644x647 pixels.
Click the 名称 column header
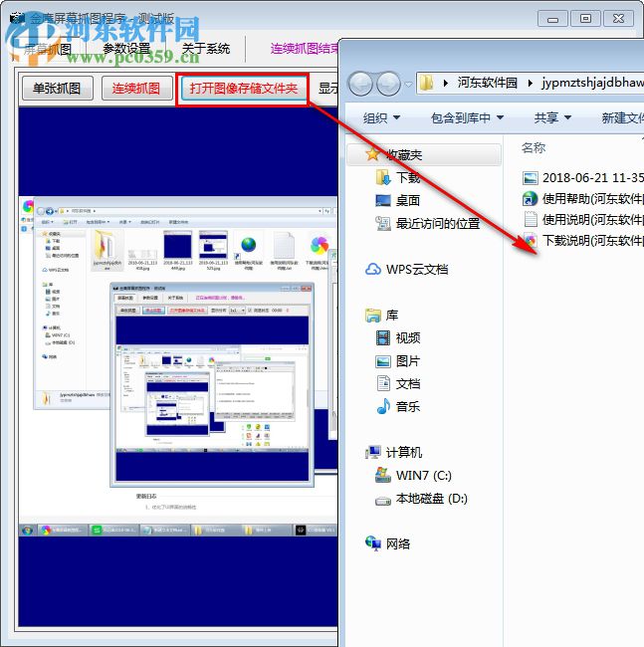pos(534,147)
